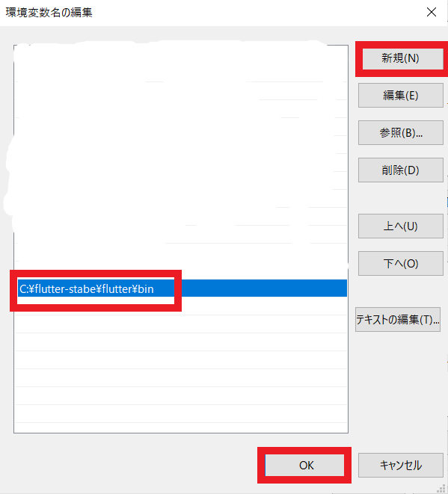Open テキストの編集(T)... text editor
Image resolution: width=448 pixels, height=494 pixels.
click(398, 319)
